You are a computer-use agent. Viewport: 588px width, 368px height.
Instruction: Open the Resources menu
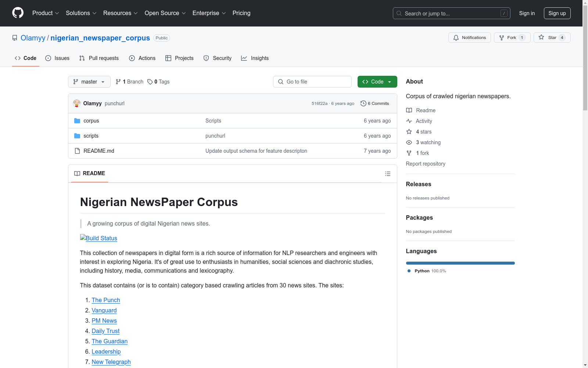point(121,13)
